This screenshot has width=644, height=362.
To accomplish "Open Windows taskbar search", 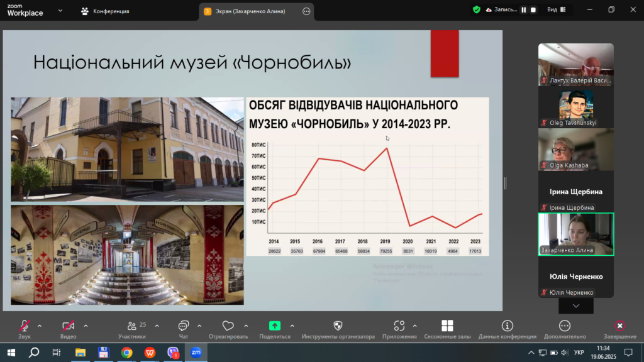I will click(34, 353).
